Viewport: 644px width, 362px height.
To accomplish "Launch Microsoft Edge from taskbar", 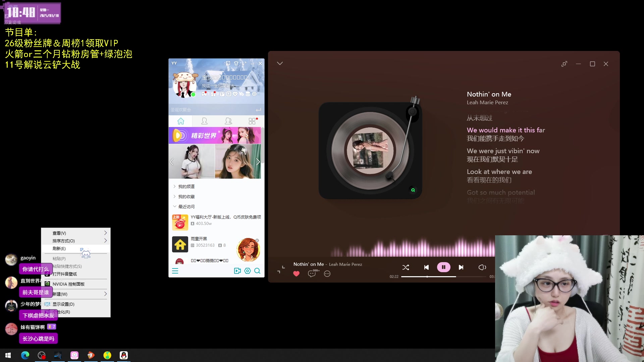I will click(x=25, y=355).
